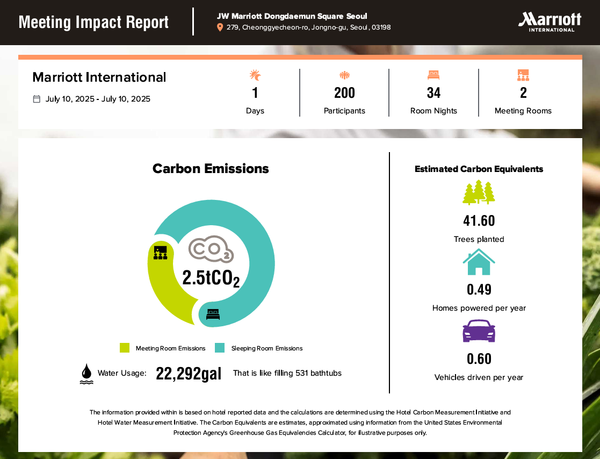
Task: Click the Meeting Impact Report title
Action: pyautogui.click(x=93, y=22)
